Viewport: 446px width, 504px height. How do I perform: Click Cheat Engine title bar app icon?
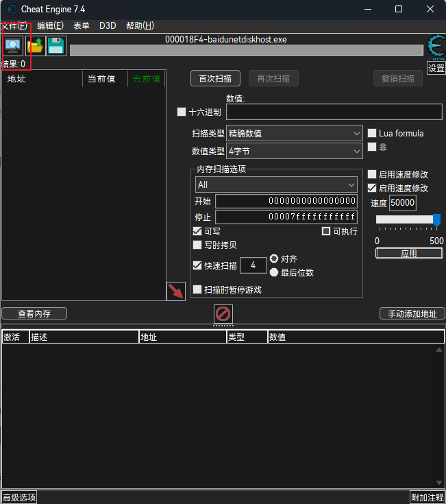tap(12, 9)
